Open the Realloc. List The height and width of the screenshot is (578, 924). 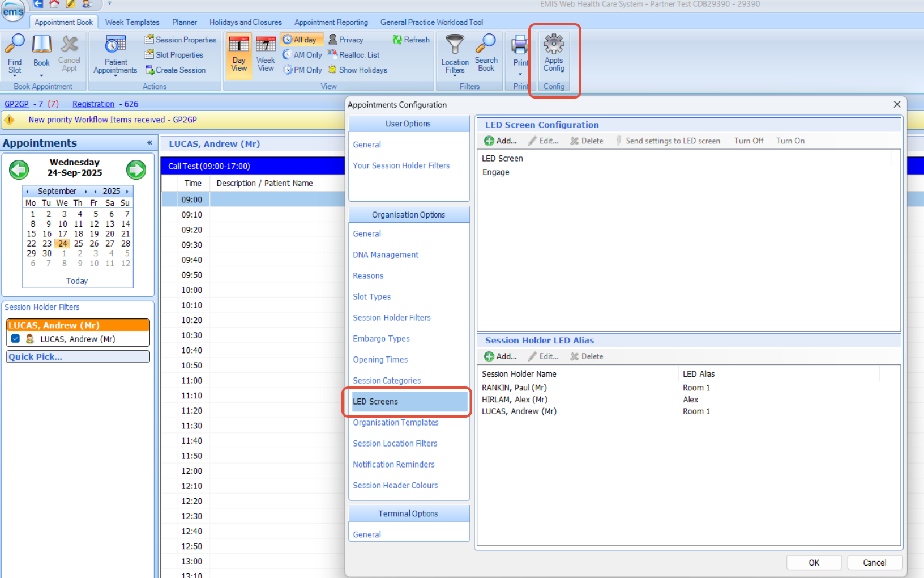[x=354, y=55]
